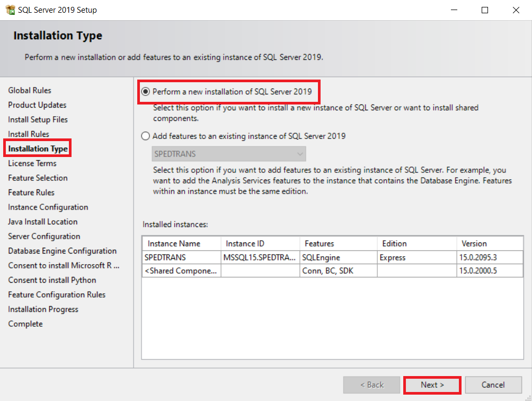Go to Global Rules step
The image size is (532, 401).
point(30,90)
